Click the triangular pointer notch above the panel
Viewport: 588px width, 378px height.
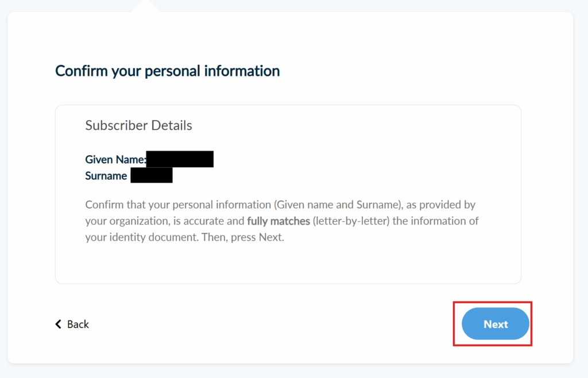[x=146, y=6]
